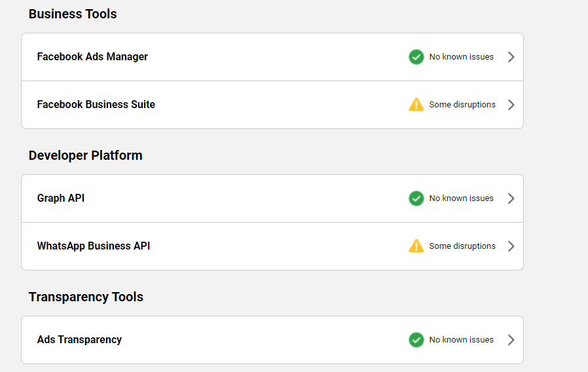The image size is (588, 372).
Task: Open Facebook Ads Manager status details
Action: click(x=272, y=57)
